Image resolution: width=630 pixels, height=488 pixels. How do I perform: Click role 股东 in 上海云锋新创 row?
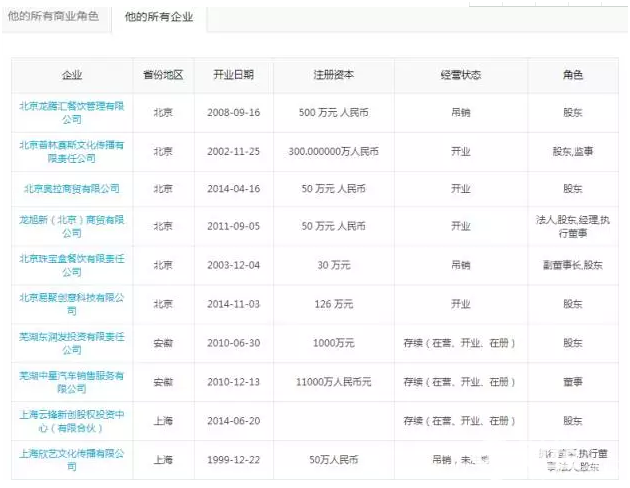[x=573, y=421]
